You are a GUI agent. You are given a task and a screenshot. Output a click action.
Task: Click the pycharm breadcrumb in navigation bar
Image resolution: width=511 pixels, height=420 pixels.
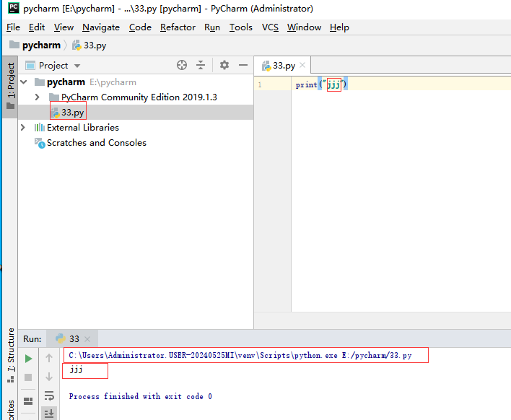[x=35, y=45]
